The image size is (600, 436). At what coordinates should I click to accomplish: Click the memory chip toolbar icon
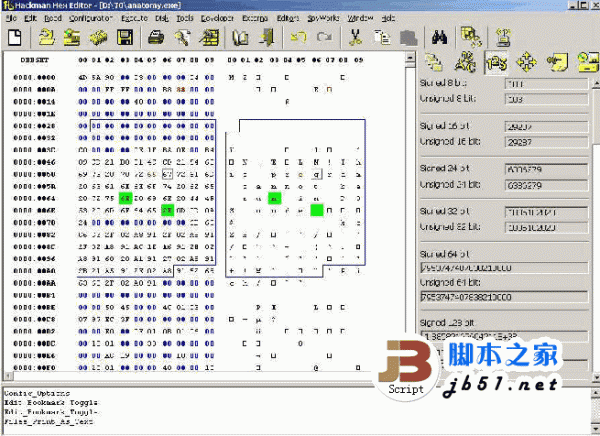tap(98, 38)
